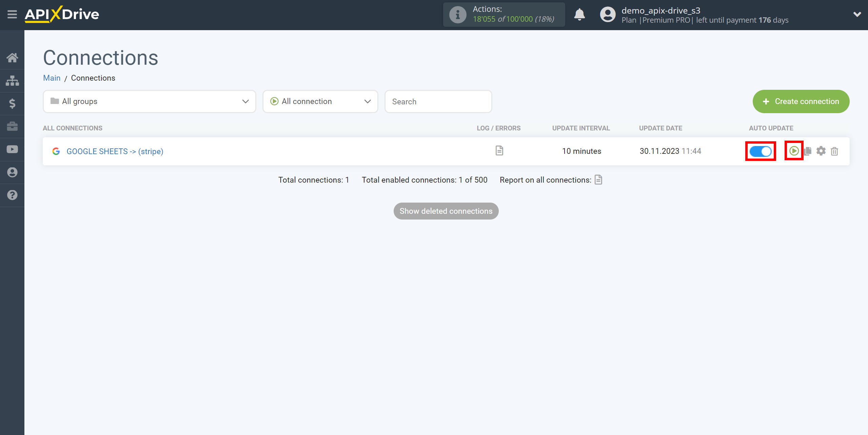Click the log/errors document icon for connection

point(499,150)
